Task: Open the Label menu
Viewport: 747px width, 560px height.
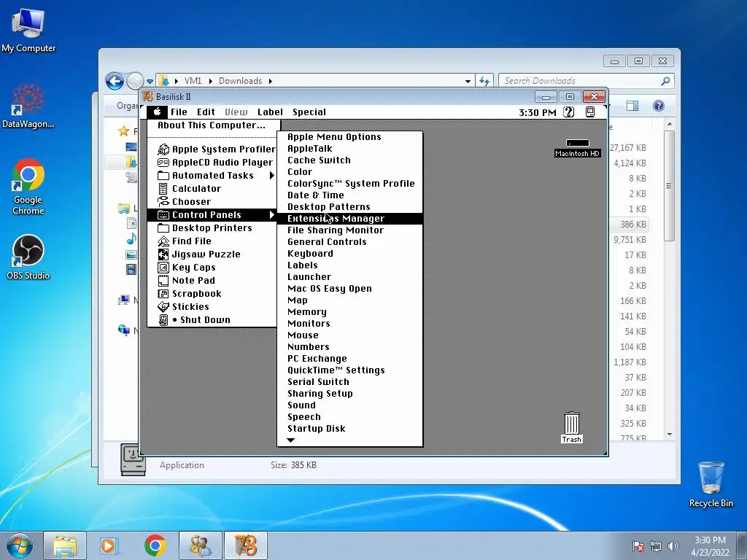Action: pos(270,112)
